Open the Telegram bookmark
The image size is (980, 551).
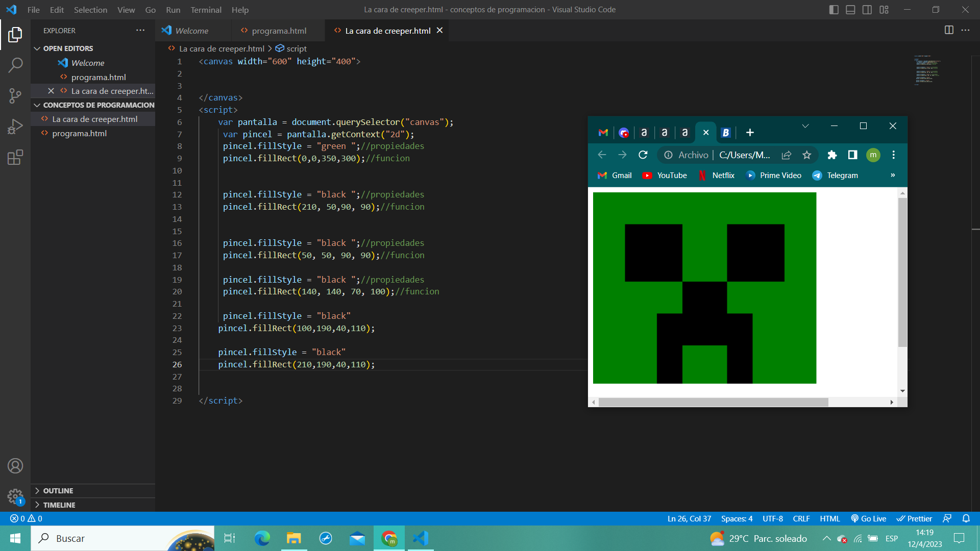coord(835,175)
